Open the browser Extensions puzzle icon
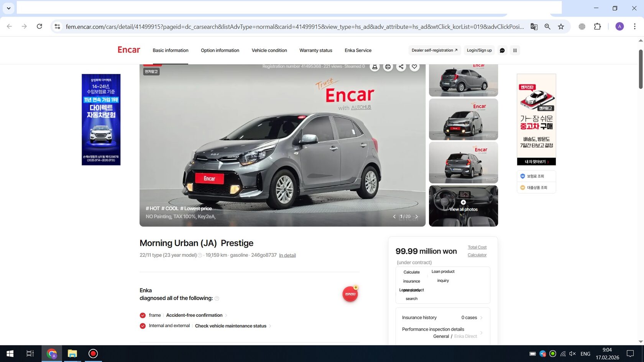 (597, 26)
